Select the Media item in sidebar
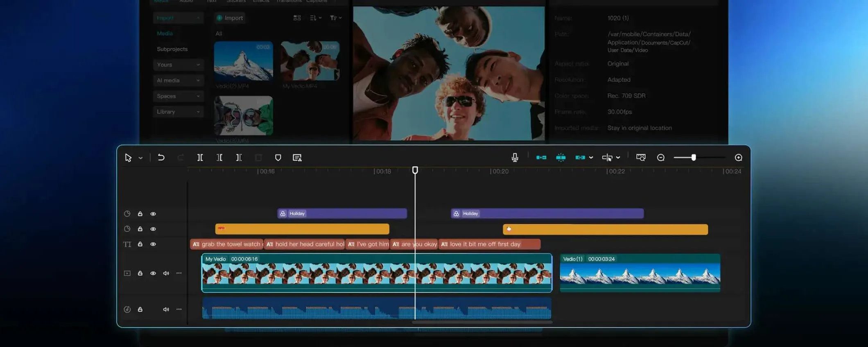This screenshot has width=868, height=347. (165, 34)
